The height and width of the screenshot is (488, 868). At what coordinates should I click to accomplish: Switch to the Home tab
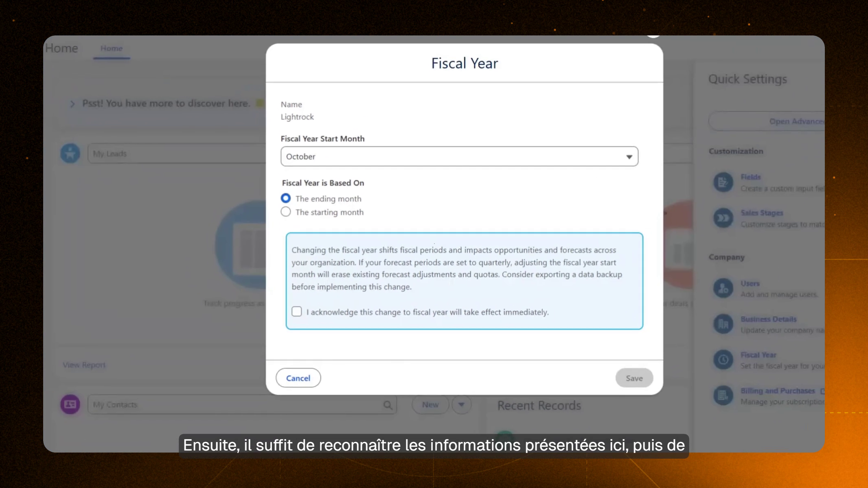tap(112, 48)
